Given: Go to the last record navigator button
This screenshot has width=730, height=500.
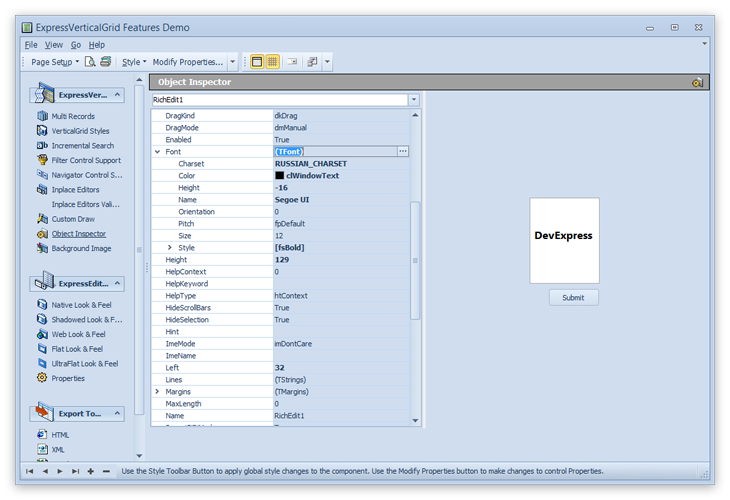Looking at the screenshot, I should 75,471.
